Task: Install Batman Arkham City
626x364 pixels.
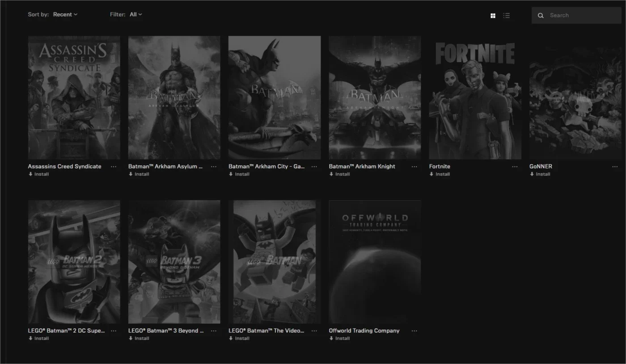Action: pos(239,174)
